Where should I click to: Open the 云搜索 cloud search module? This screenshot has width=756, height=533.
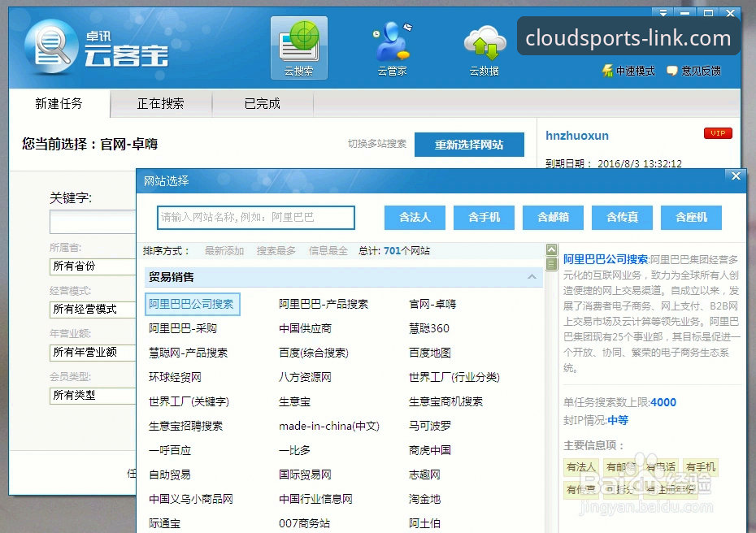click(x=298, y=48)
